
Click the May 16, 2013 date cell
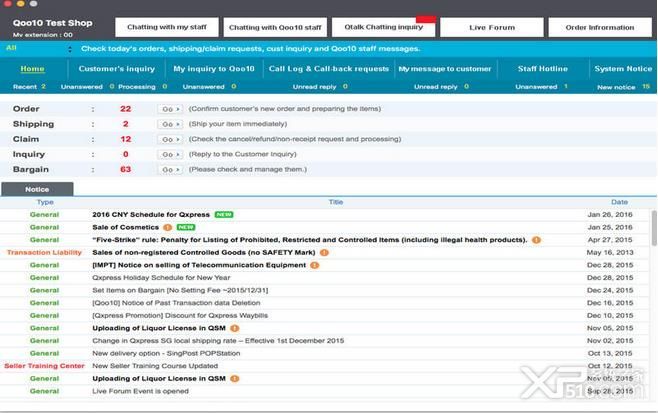[x=610, y=253]
